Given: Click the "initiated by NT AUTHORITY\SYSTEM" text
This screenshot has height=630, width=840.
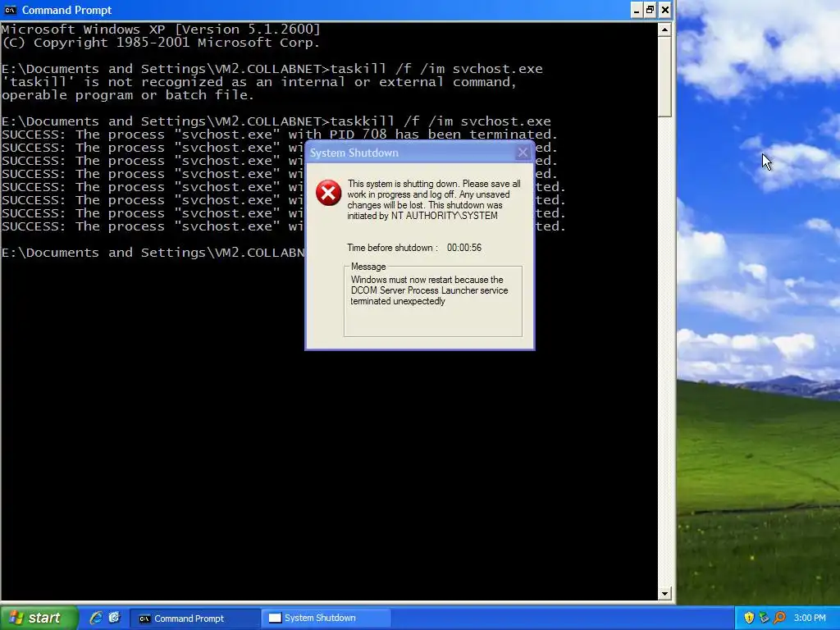Looking at the screenshot, I should coord(422,216).
